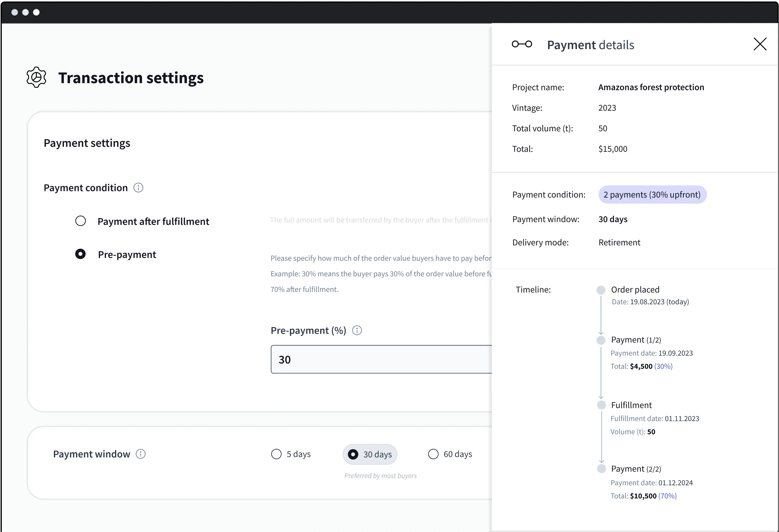Click the Order placed timeline marker
Viewport: 779px width, 532px height.
(601, 290)
